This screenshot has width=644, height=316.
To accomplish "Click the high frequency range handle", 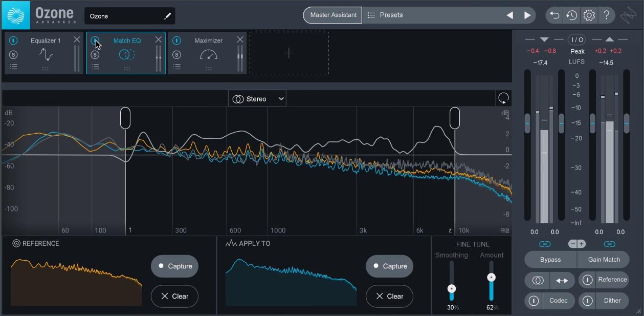I will click(x=455, y=118).
